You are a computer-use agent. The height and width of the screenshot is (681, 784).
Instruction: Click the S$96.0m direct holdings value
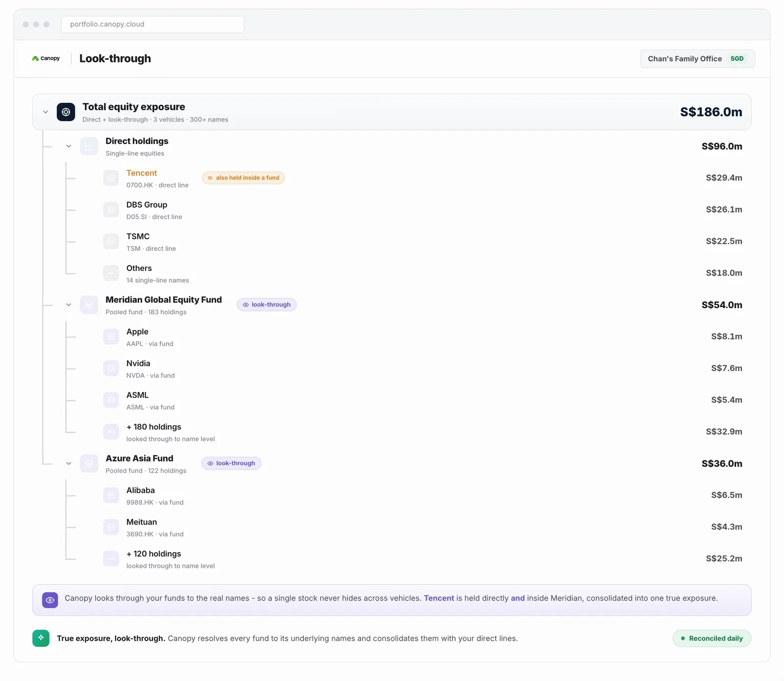[x=722, y=146]
